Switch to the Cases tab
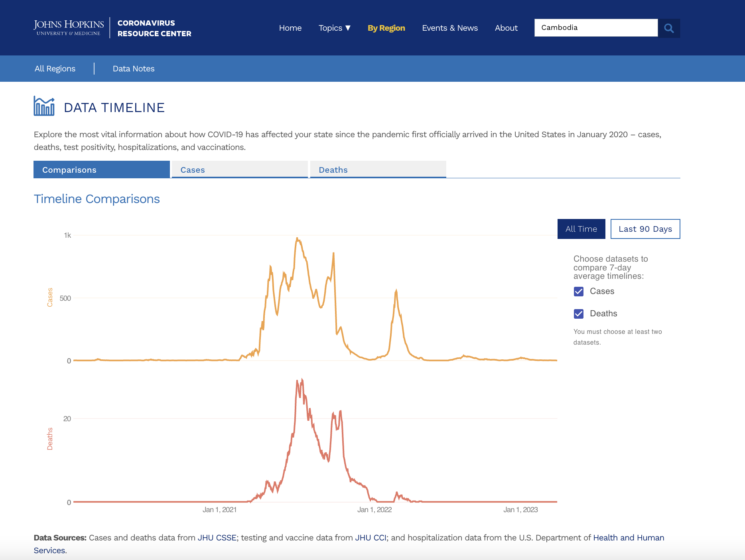The height and width of the screenshot is (560, 745). 240,170
